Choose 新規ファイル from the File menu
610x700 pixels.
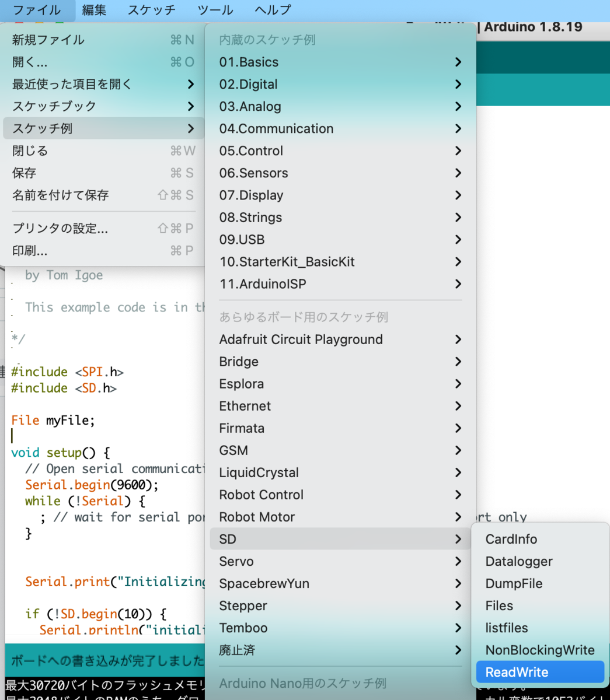103,40
